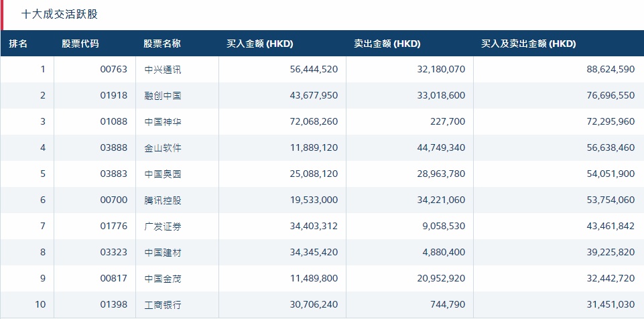Open the 腾讯控股 stock entry
The width and height of the screenshot is (644, 319).
pos(163,200)
